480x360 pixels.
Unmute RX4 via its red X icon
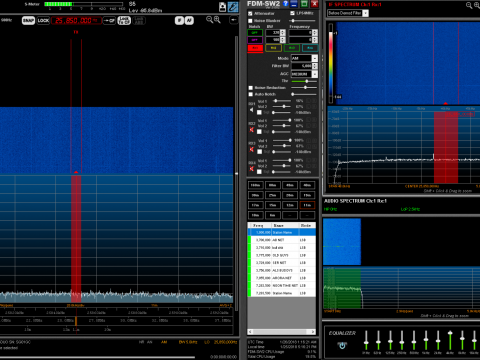[x=252, y=169]
